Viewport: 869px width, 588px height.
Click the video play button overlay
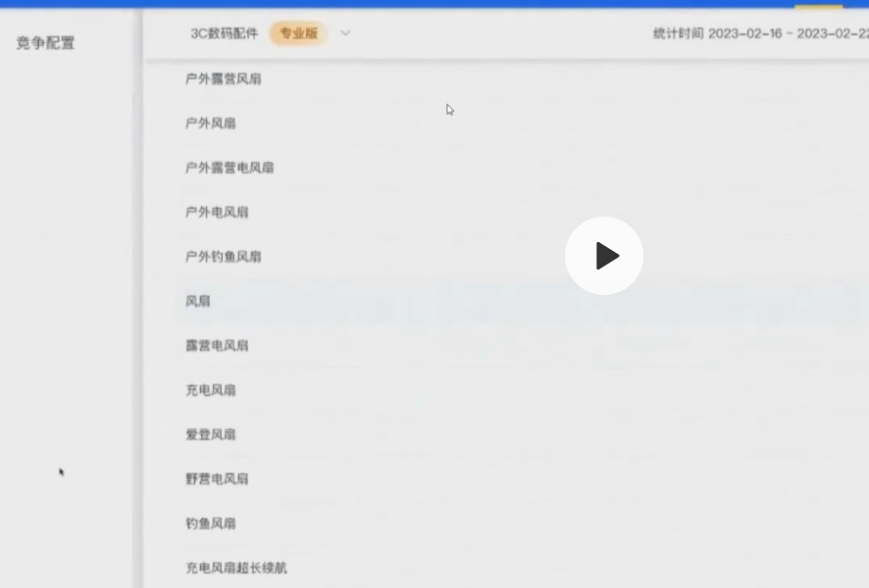click(x=604, y=256)
